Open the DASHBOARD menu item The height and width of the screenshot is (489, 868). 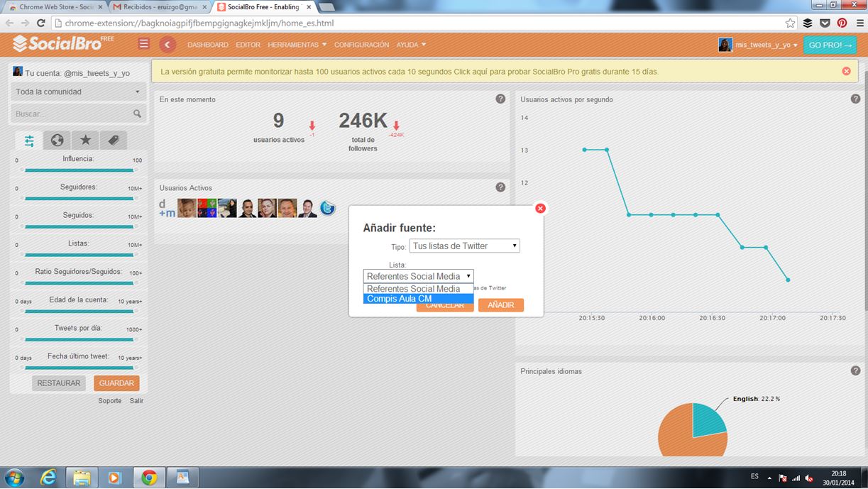coord(207,45)
